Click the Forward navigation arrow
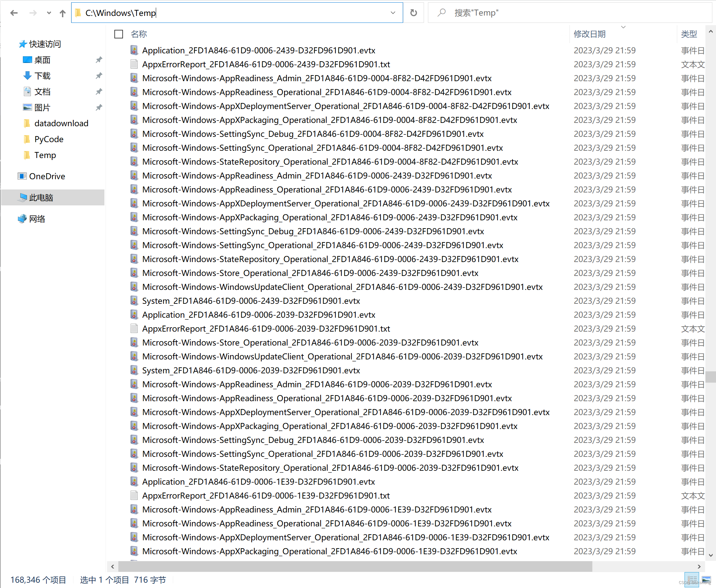Image resolution: width=716 pixels, height=588 pixels. [33, 13]
